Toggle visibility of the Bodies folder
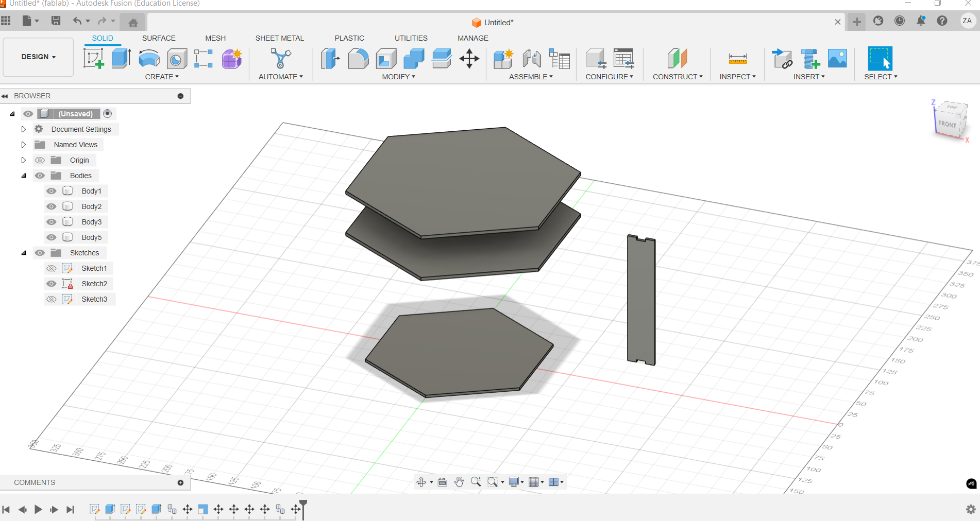The image size is (980, 521). 40,176
